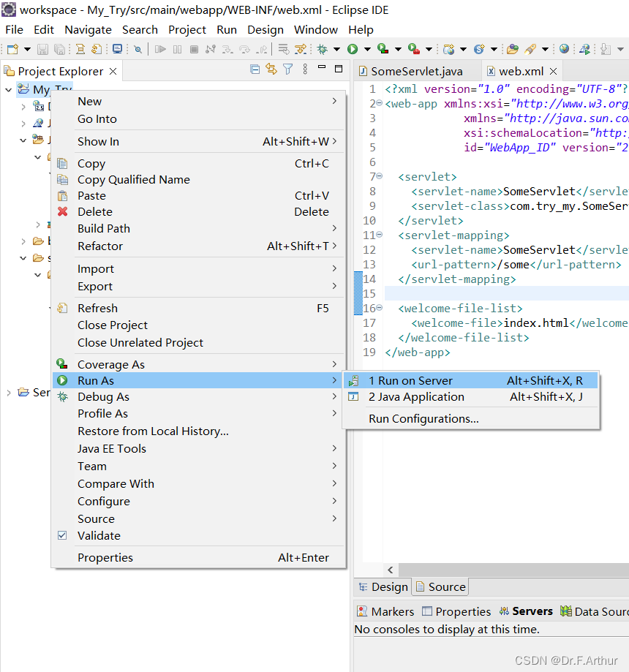Viewport: 629px width, 672px height.
Task: Fold the servlet-mapping element at line 11
Action: 380,235
